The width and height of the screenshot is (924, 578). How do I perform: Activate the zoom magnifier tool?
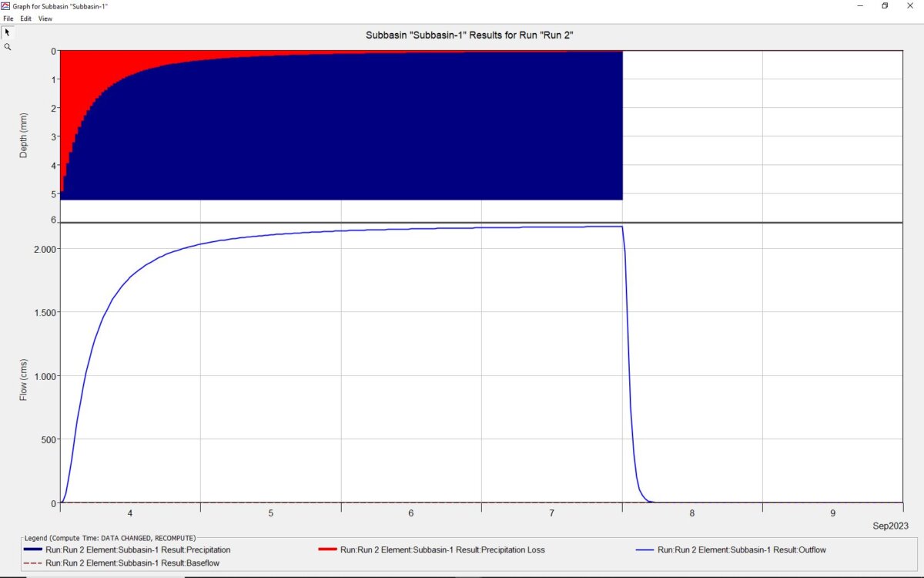click(8, 47)
